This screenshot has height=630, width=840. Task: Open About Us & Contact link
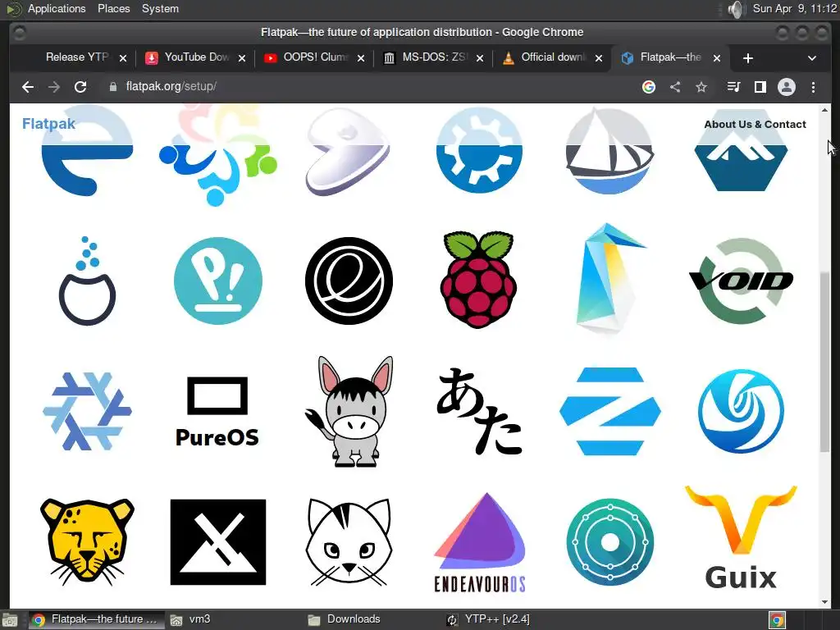click(755, 125)
